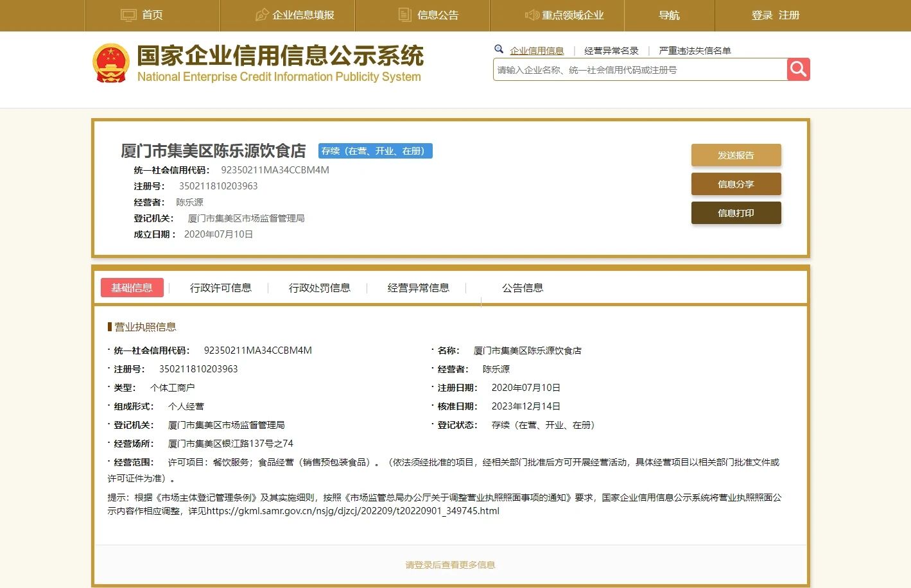Click the 信息分享 button

point(736,184)
